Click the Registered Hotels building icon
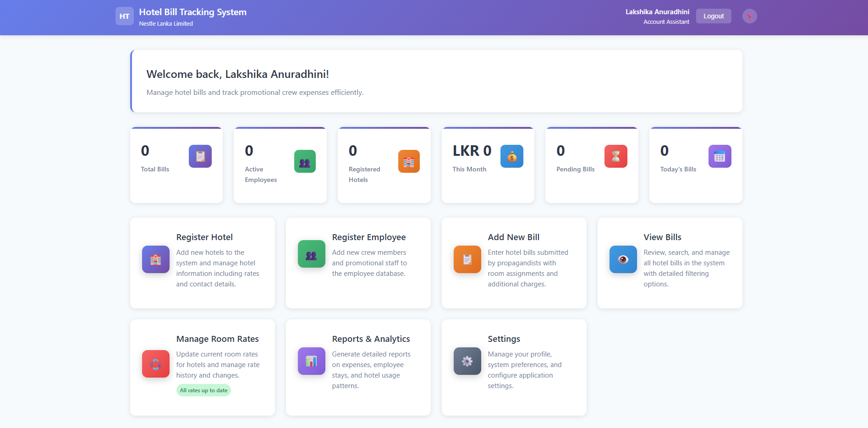868x428 pixels. click(x=409, y=161)
